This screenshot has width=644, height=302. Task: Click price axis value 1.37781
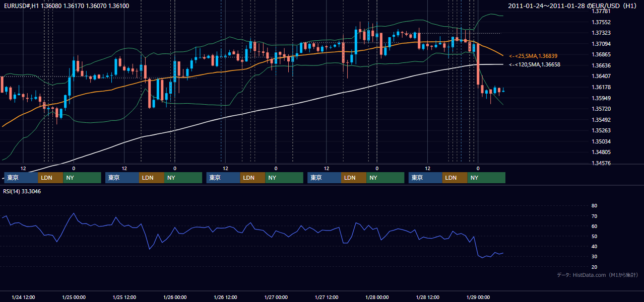pyautogui.click(x=601, y=12)
